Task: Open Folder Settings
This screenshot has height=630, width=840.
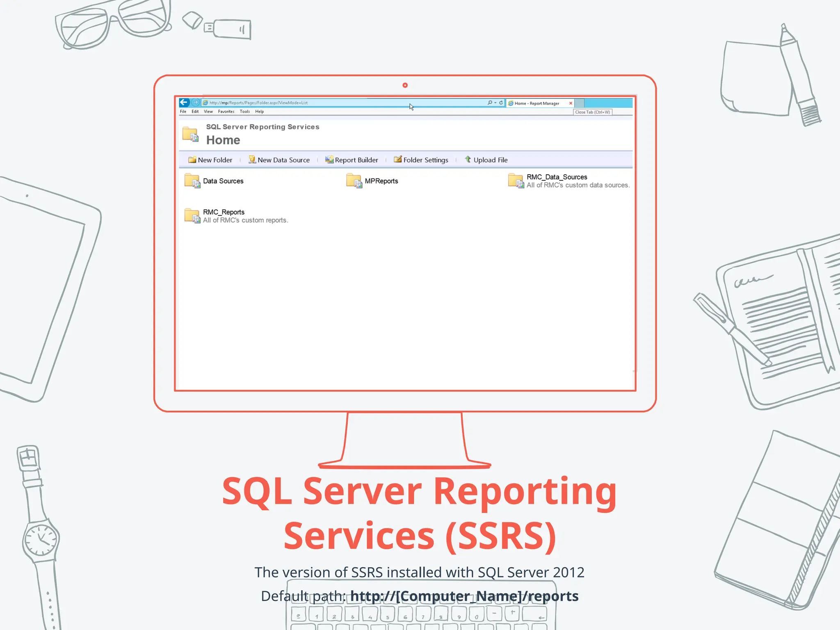Action: 421,160
